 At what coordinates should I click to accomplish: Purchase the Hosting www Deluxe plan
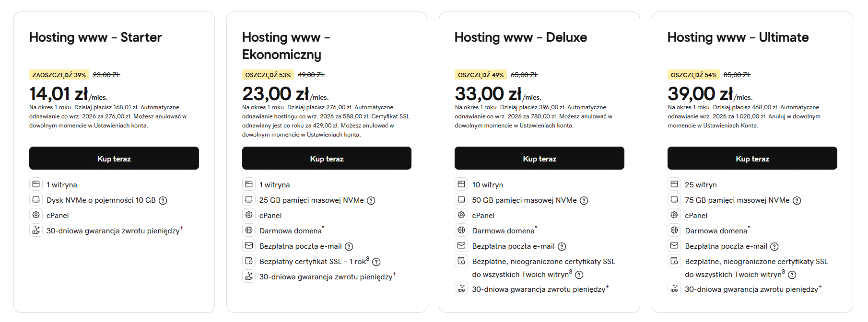[x=540, y=159]
